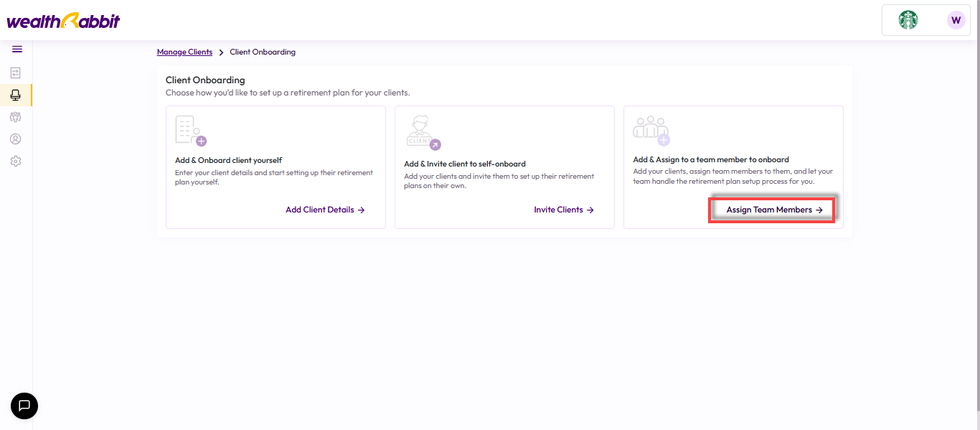Click Add Client Details link
The image size is (980, 430).
pos(326,210)
